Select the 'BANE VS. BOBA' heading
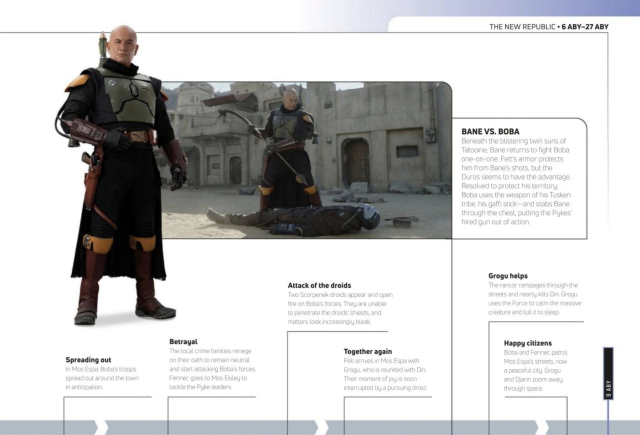 490,131
